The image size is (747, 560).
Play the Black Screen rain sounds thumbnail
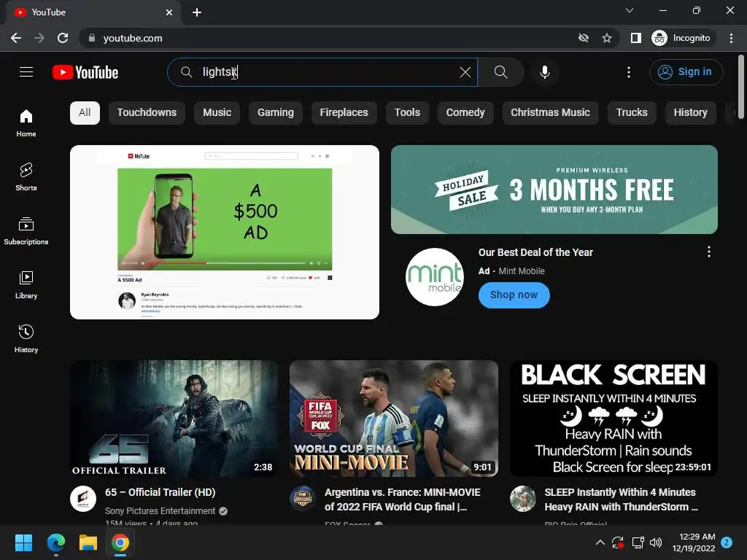coord(614,419)
